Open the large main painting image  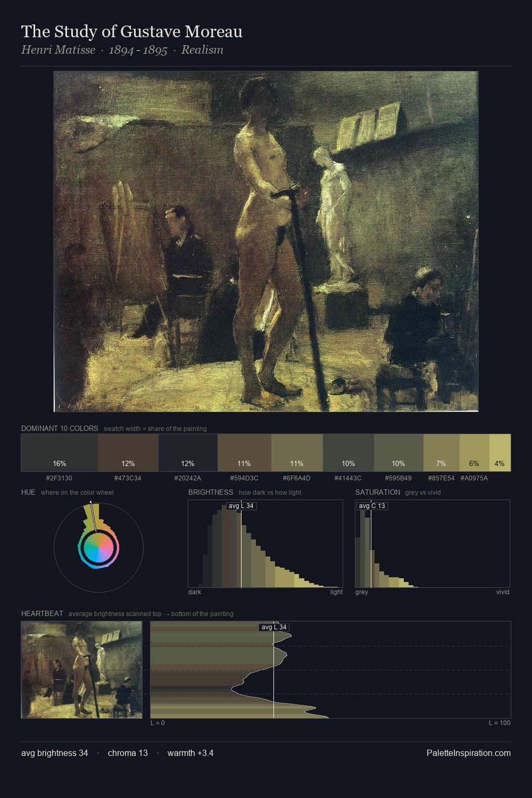tap(266, 242)
